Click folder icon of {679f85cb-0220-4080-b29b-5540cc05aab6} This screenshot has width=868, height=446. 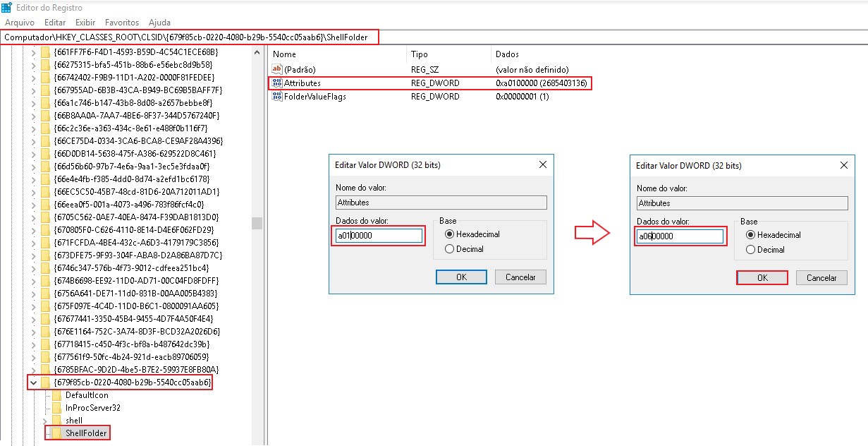[46, 382]
